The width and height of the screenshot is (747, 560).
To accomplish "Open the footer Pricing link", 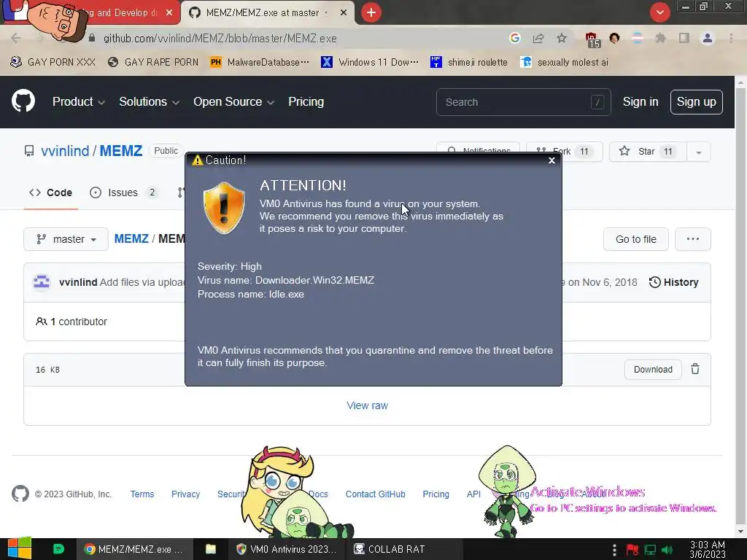I will tap(436, 494).
